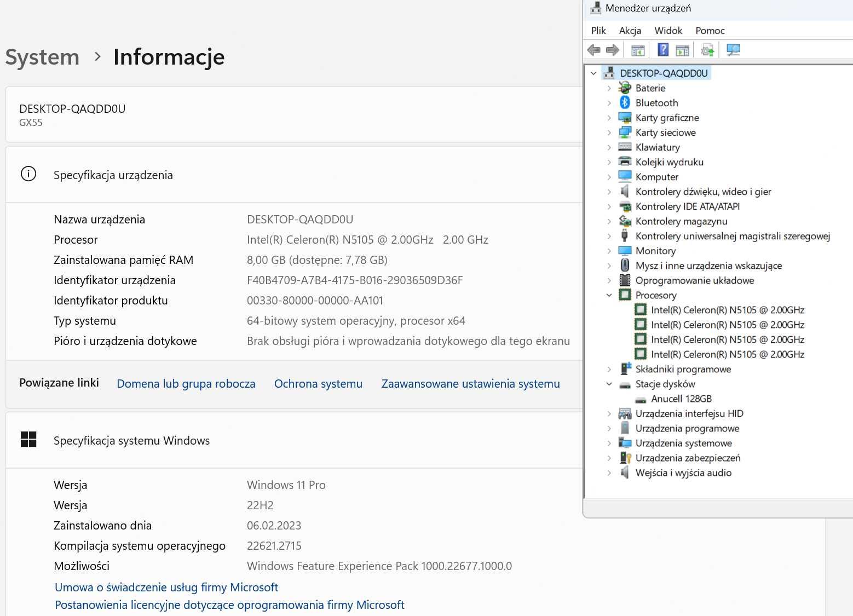Click the Back arrow in Device Manager toolbar
Image resolution: width=853 pixels, height=616 pixels.
tap(593, 50)
